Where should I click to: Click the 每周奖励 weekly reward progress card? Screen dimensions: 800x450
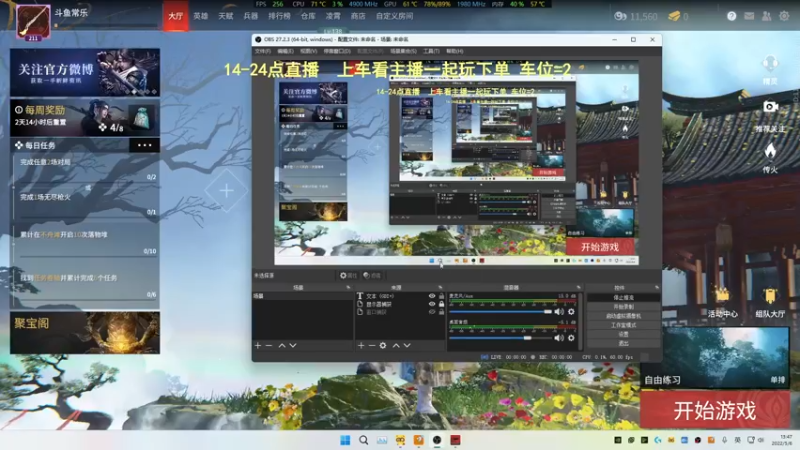[x=85, y=117]
